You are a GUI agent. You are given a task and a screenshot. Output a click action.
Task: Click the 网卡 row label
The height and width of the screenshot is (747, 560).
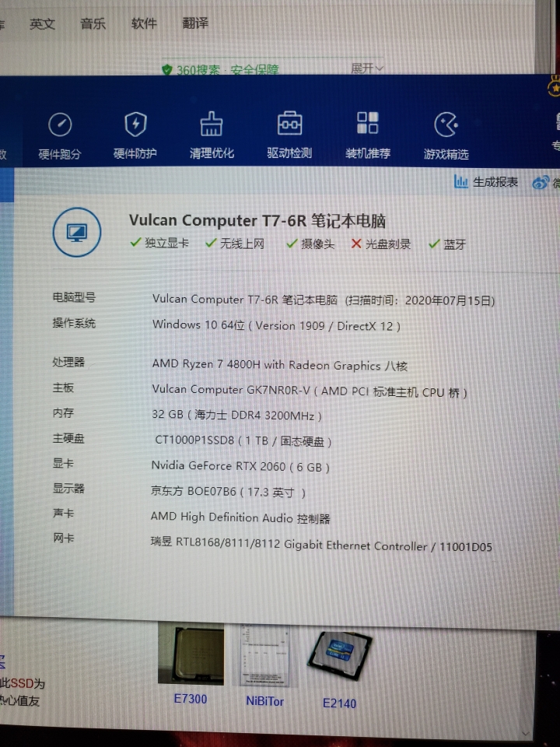(x=63, y=538)
